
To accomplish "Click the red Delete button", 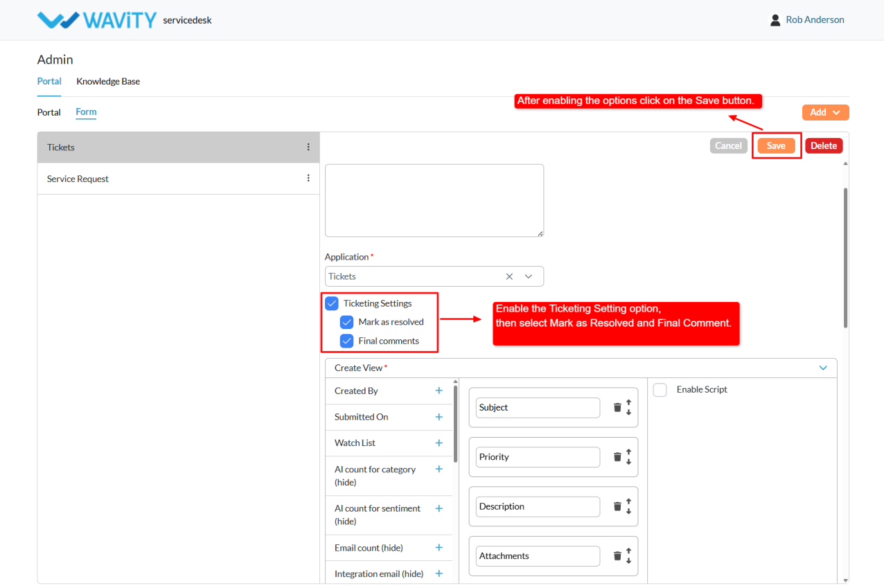I will [x=824, y=145].
